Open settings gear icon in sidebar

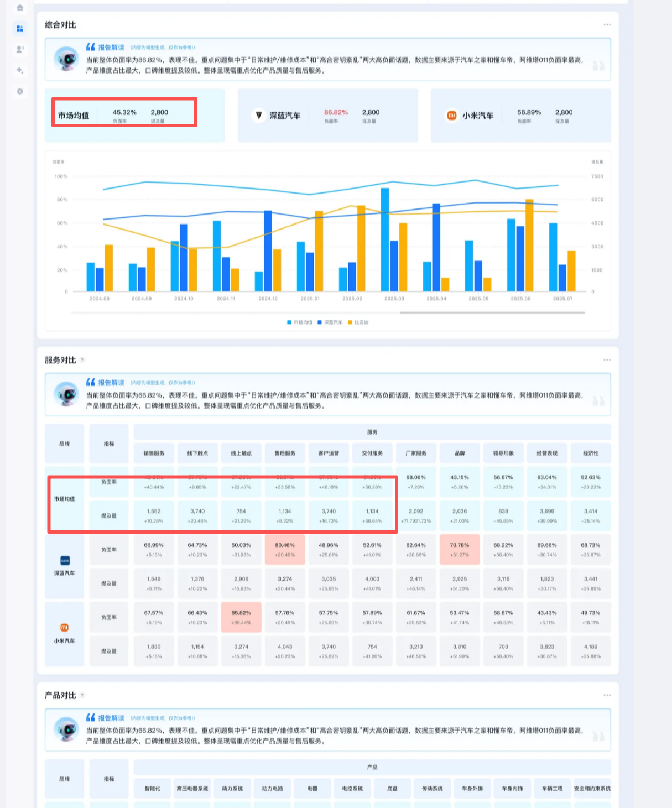20,91
